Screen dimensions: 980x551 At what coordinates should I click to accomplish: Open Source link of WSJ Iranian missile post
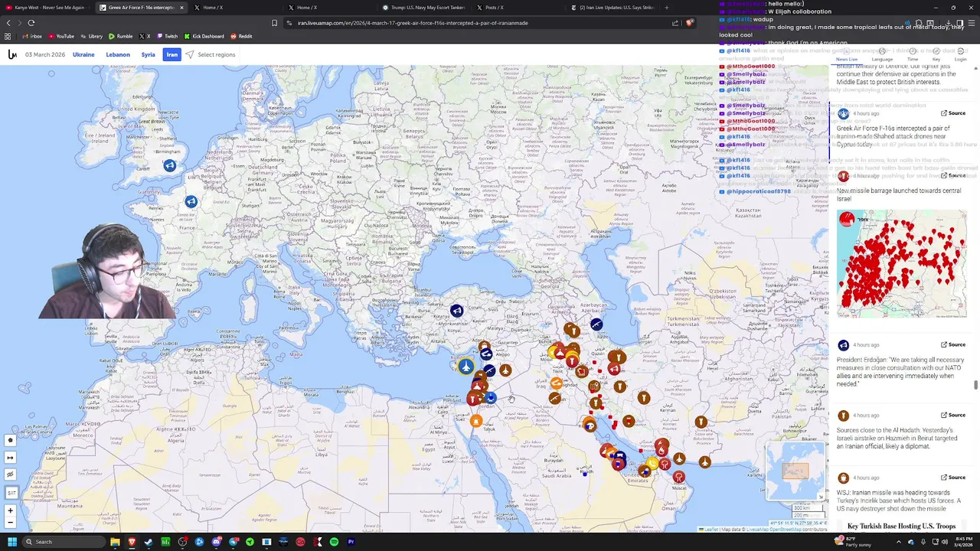(953, 478)
